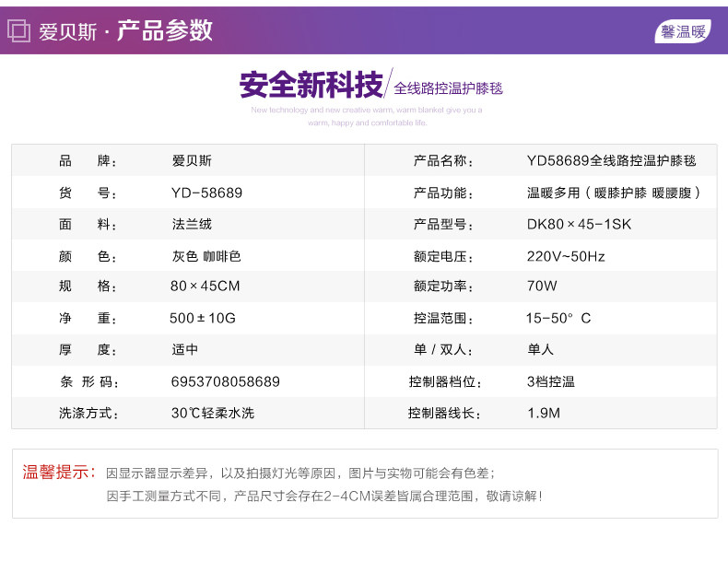Click value 3档控温
The height and width of the screenshot is (561, 728).
tap(551, 381)
